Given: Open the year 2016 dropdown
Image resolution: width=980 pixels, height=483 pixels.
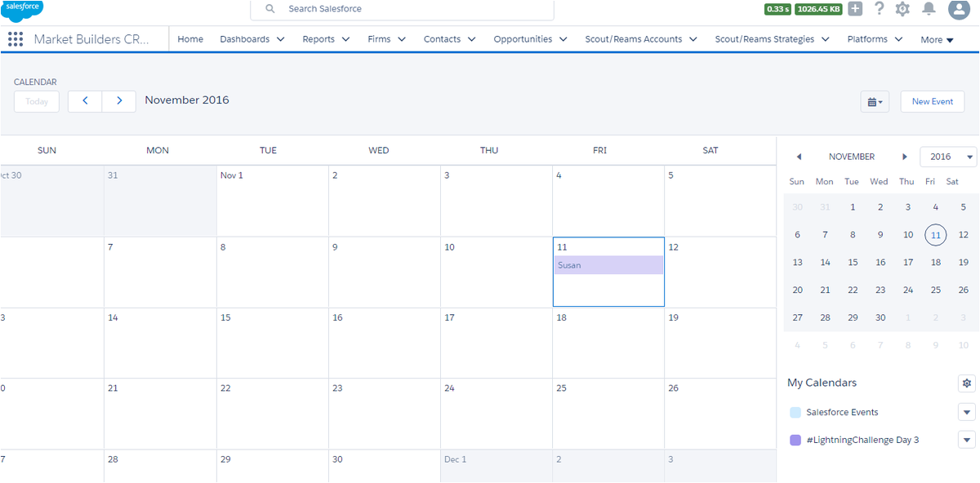Looking at the screenshot, I should [948, 157].
